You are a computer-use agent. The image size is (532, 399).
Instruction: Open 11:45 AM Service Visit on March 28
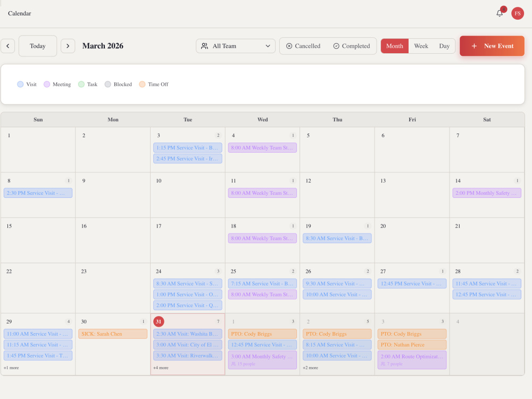click(487, 284)
